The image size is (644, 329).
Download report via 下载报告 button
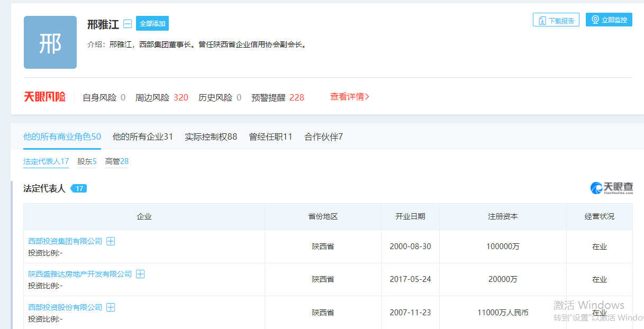(556, 20)
